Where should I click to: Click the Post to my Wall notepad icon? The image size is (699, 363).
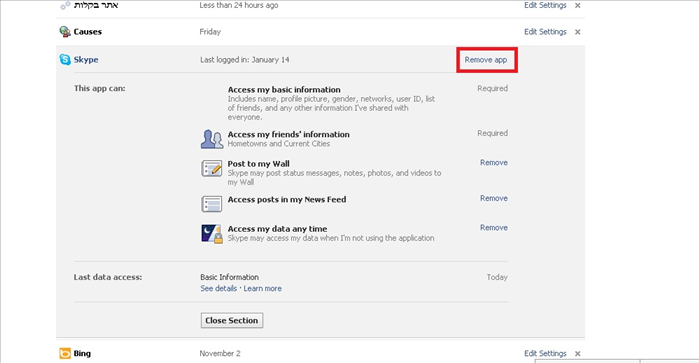pyautogui.click(x=211, y=169)
